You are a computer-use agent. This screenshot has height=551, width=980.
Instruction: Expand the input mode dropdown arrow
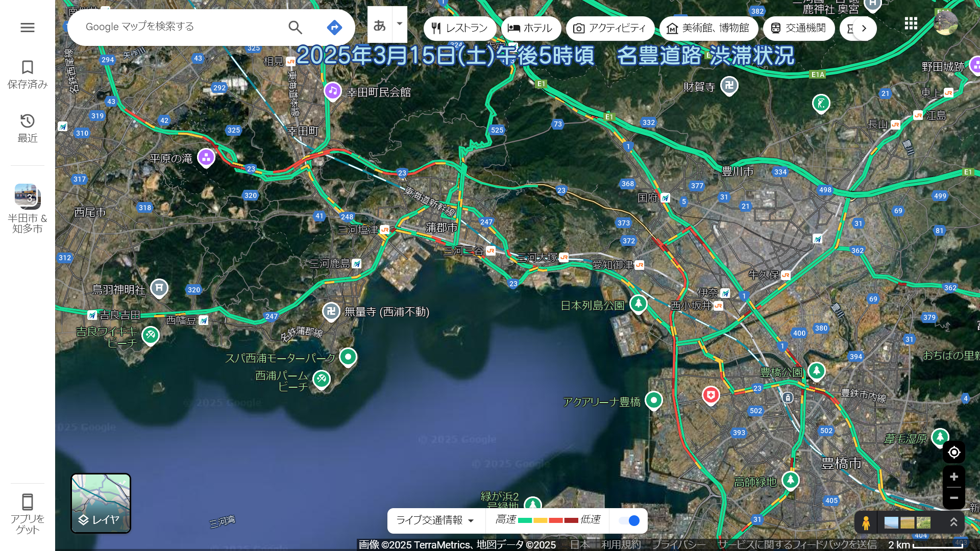400,24
